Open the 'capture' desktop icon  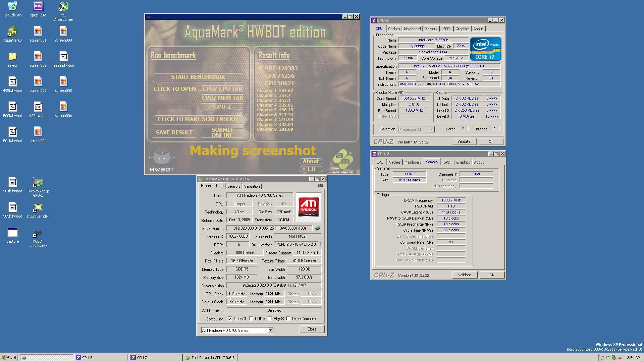(12, 235)
